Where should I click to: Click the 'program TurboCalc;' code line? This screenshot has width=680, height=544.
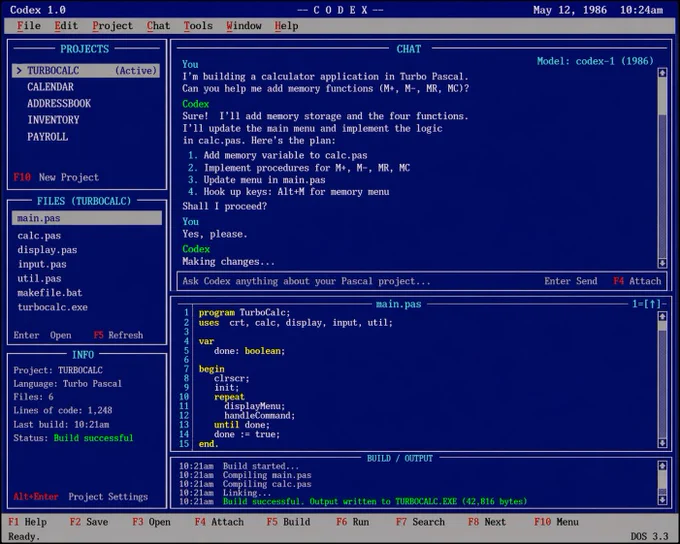click(245, 312)
